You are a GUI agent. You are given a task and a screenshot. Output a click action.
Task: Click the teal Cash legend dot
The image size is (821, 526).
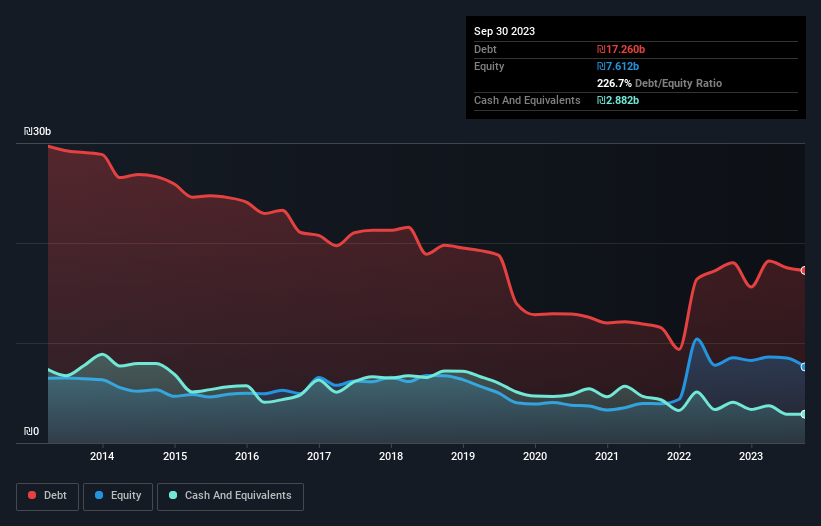tap(173, 495)
